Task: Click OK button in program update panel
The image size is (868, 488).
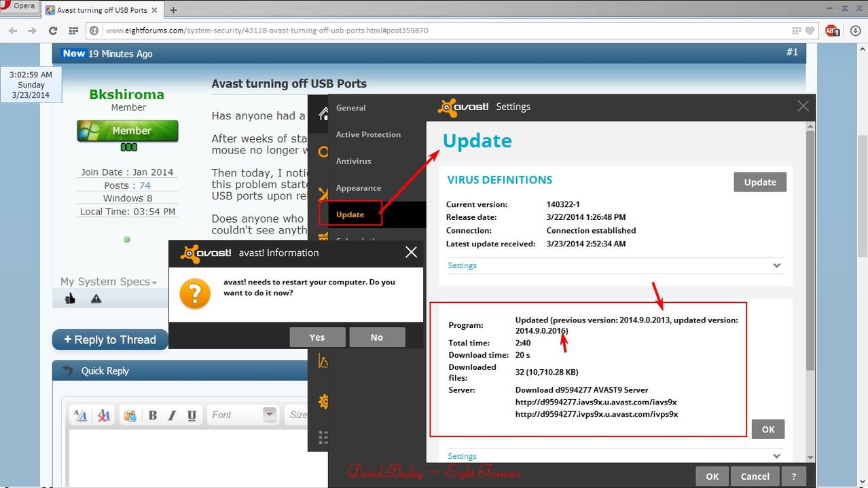Action: coord(768,429)
